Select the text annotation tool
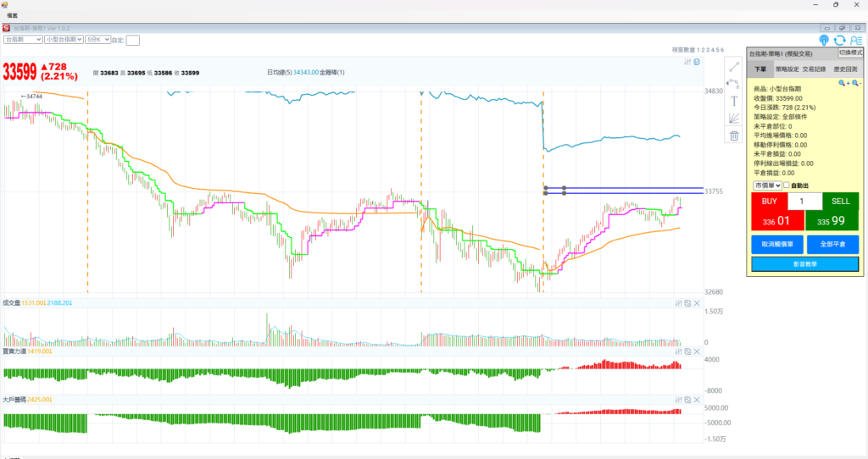 pos(734,101)
